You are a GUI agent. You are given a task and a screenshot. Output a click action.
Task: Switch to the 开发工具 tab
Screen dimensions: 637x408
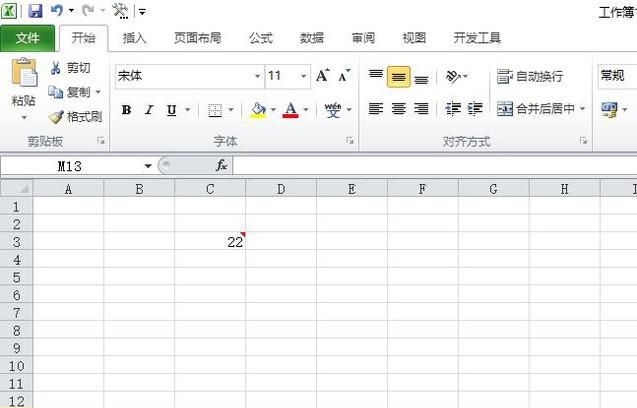pyautogui.click(x=477, y=38)
